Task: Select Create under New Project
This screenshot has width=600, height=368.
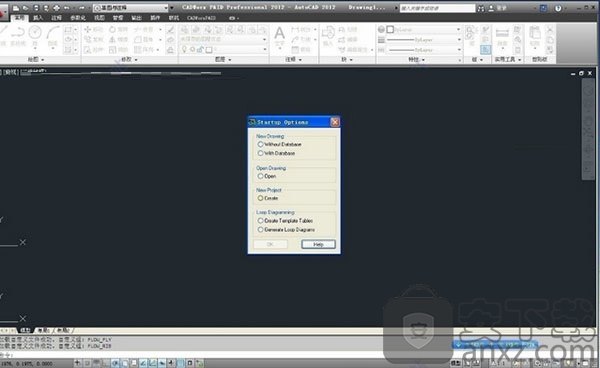Action: click(268, 198)
